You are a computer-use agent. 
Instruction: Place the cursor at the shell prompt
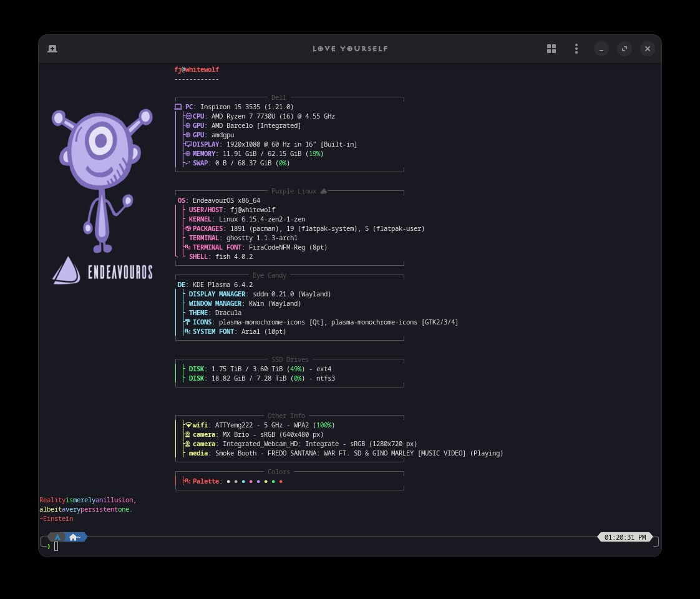coord(56,547)
